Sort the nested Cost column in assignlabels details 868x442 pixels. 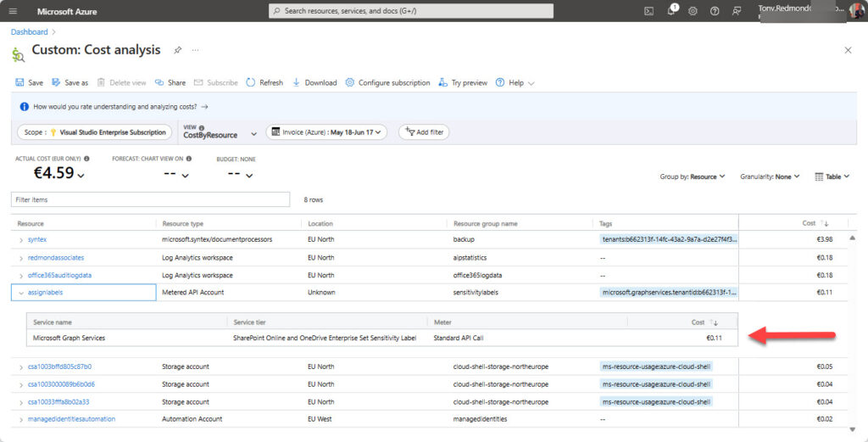tap(704, 322)
